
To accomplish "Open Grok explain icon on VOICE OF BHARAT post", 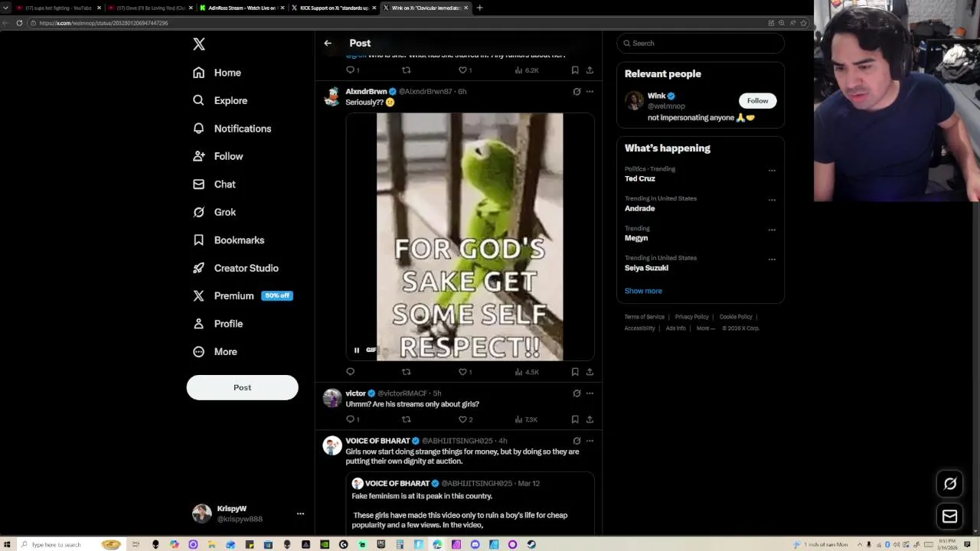I will pyautogui.click(x=577, y=441).
